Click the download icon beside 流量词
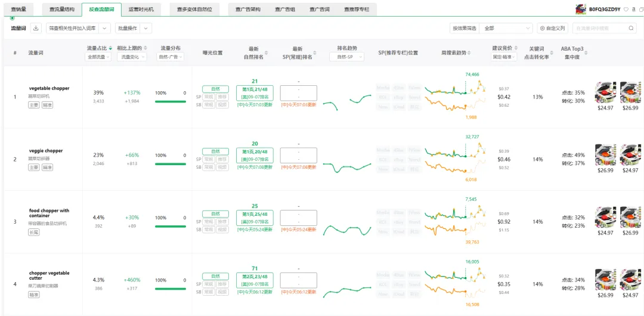Viewport: 644px width, 316px height. 36,28
